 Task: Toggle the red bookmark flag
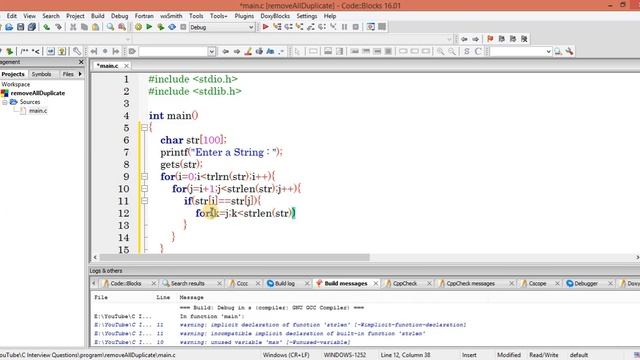[490, 39]
